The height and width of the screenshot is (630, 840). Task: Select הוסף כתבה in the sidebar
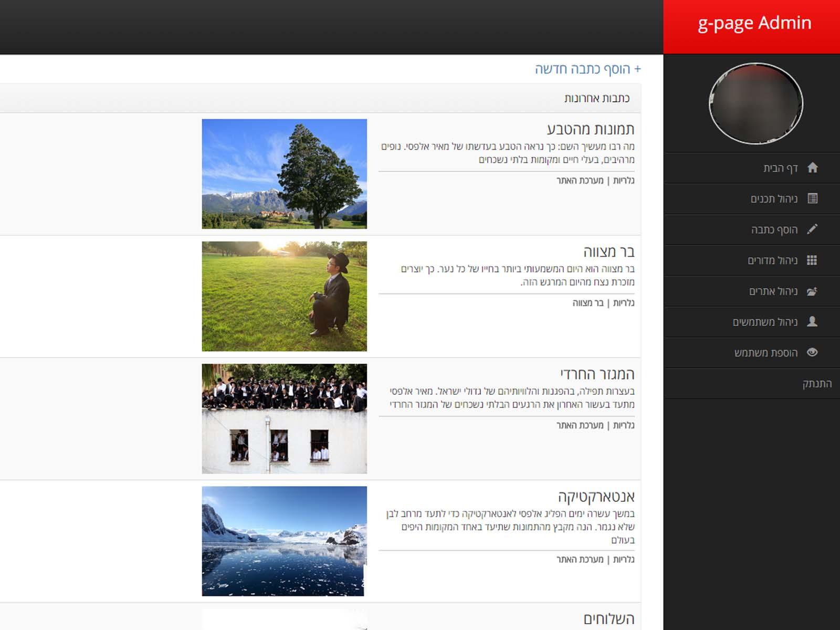pos(752,229)
